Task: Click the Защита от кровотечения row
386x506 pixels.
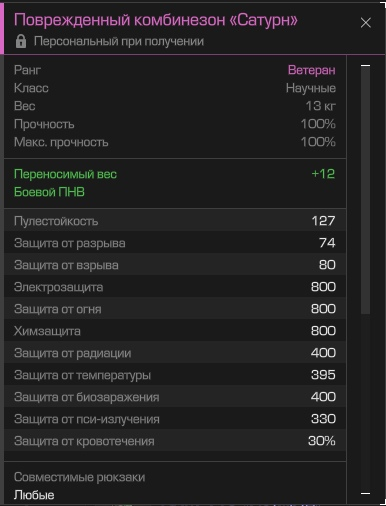Action: pos(175,441)
